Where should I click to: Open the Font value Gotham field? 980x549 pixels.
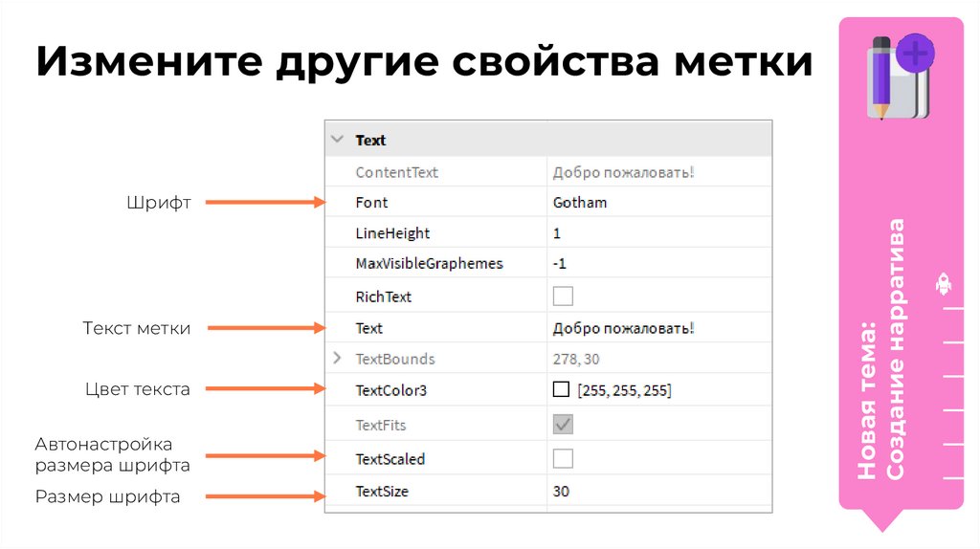point(658,203)
